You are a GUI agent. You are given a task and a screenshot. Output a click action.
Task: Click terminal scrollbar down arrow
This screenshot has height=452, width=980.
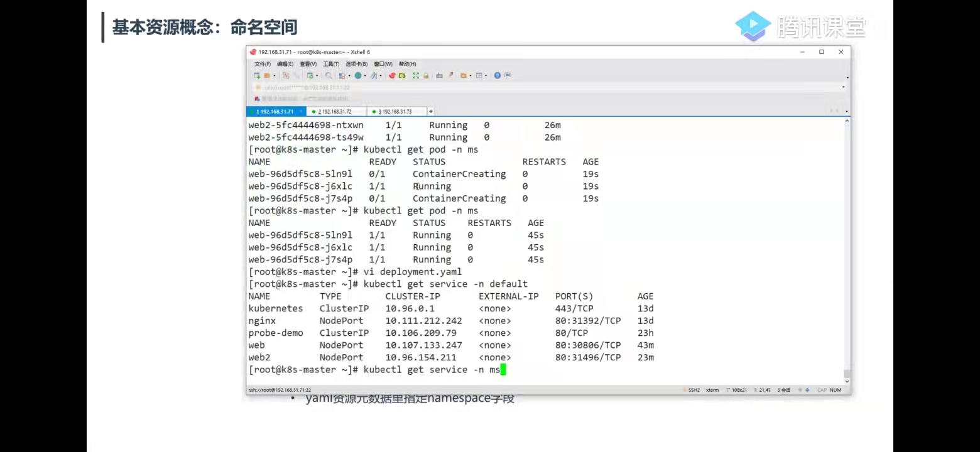coord(847,380)
